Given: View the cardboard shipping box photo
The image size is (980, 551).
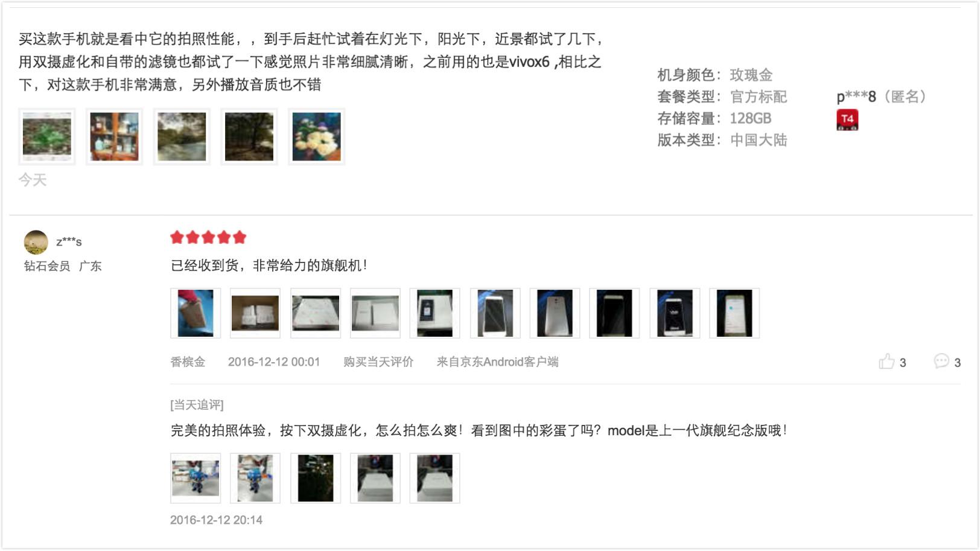Looking at the screenshot, I should click(255, 313).
